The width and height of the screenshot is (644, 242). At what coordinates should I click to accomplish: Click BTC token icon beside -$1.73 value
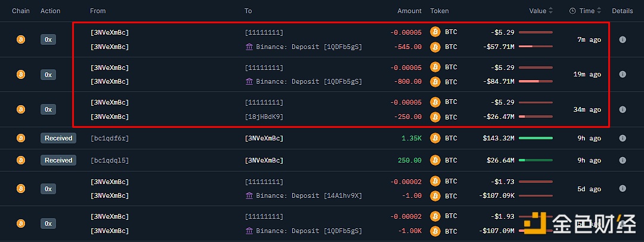click(435, 182)
